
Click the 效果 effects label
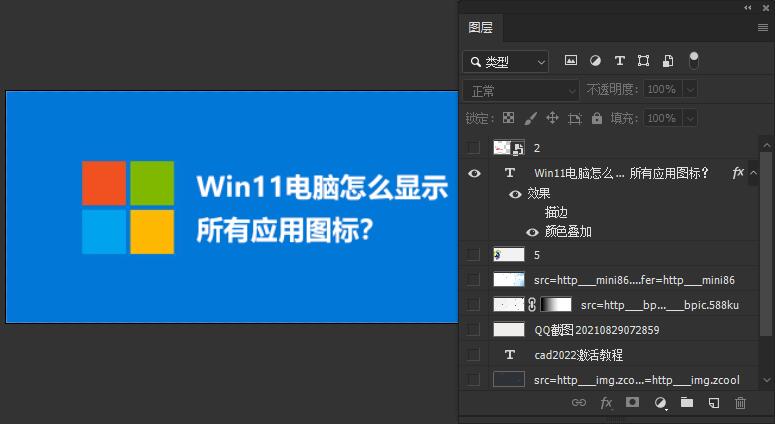pyautogui.click(x=539, y=193)
